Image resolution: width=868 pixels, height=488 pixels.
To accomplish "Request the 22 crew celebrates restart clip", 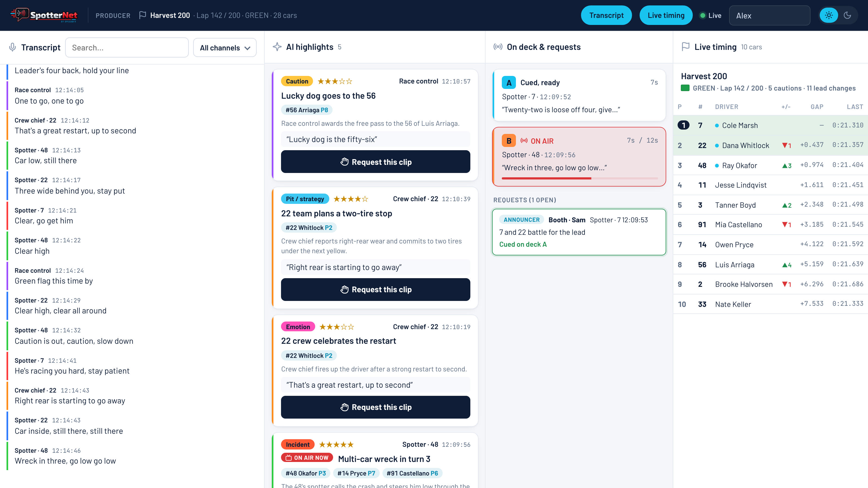I will pyautogui.click(x=375, y=407).
